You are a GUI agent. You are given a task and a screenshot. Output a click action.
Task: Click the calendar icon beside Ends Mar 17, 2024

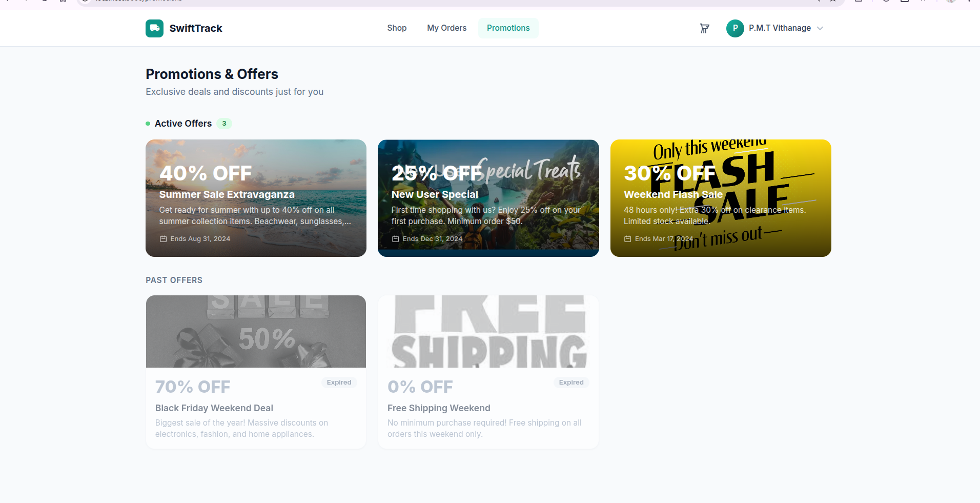tap(627, 239)
